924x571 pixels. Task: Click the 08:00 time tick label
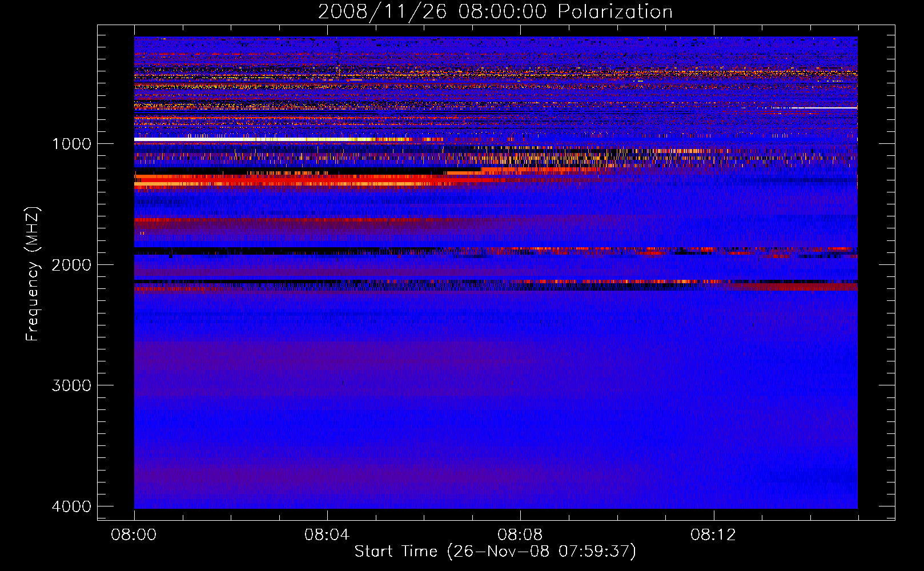(x=134, y=535)
